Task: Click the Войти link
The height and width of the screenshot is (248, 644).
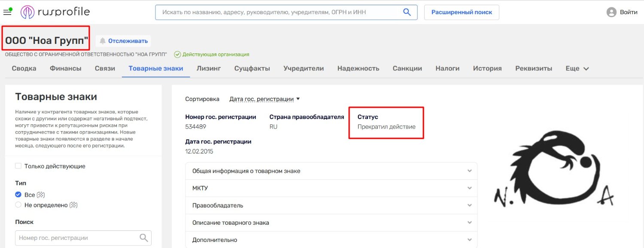Action: click(x=629, y=12)
